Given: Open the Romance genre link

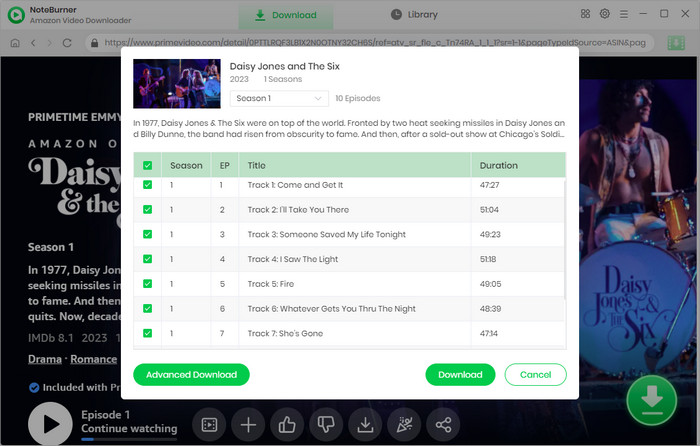Looking at the screenshot, I should 93,359.
